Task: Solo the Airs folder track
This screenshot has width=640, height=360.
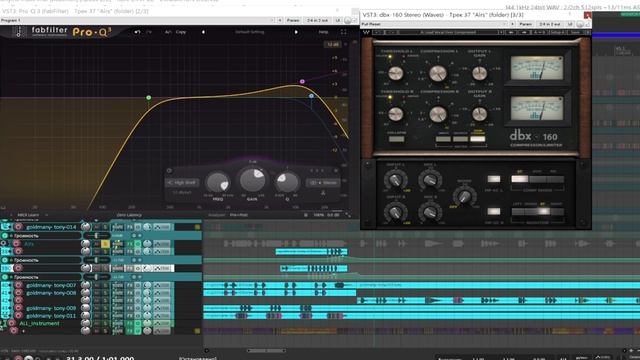Action: [105, 244]
